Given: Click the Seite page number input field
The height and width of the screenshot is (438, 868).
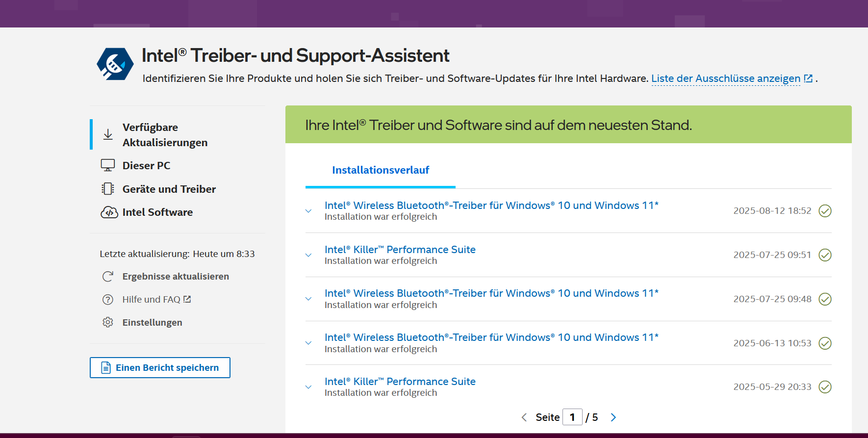Looking at the screenshot, I should [572, 417].
